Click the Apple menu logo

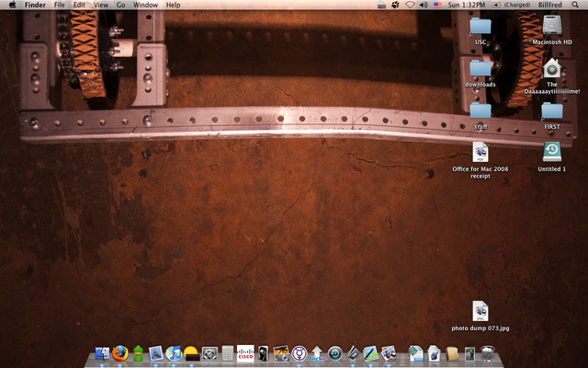point(12,6)
